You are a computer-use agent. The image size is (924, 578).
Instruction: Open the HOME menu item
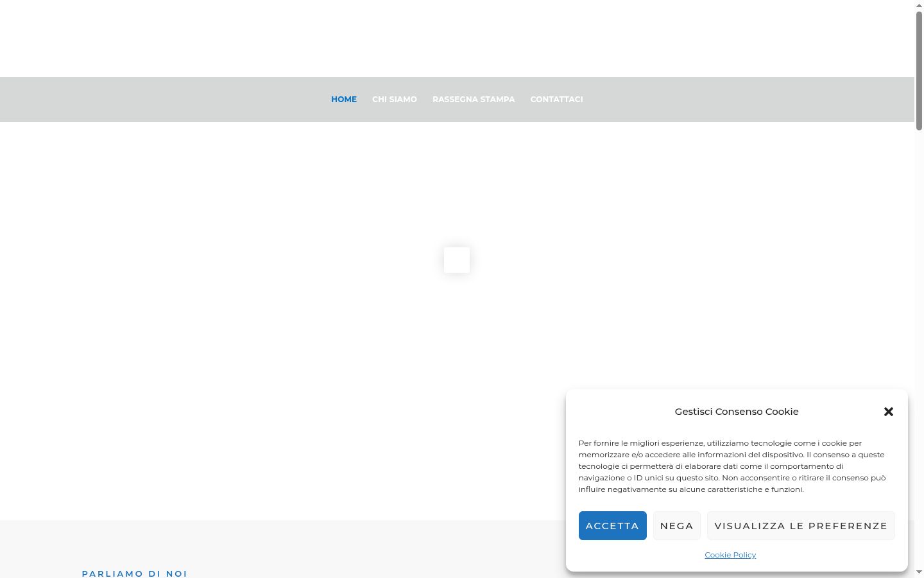(x=344, y=100)
